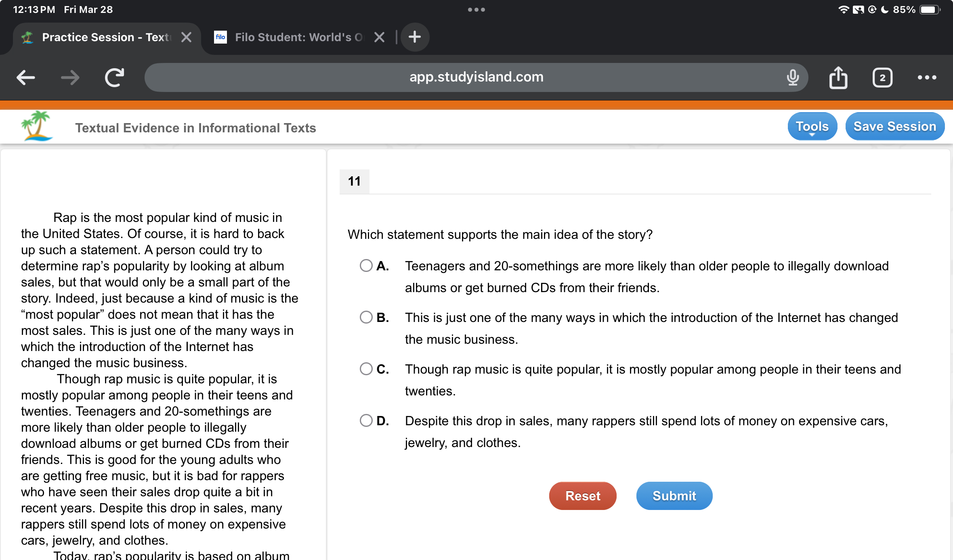Tap the Wi-Fi status icon

point(844,10)
